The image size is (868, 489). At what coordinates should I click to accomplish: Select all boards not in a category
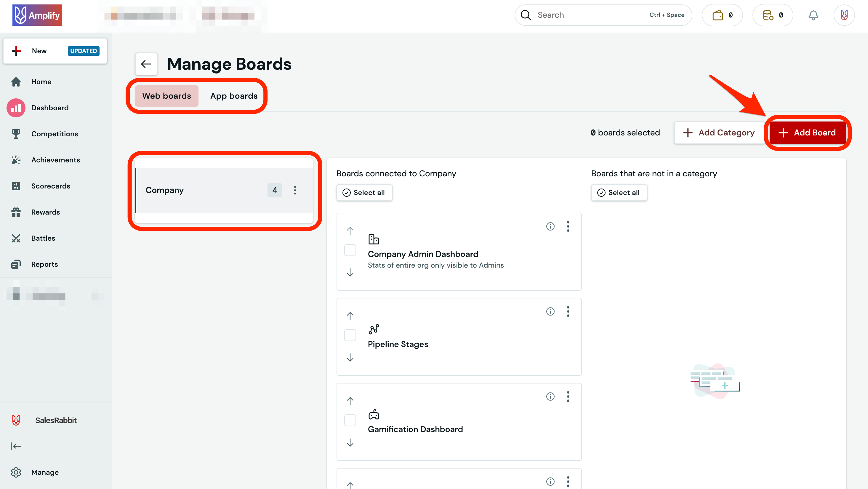pos(619,192)
